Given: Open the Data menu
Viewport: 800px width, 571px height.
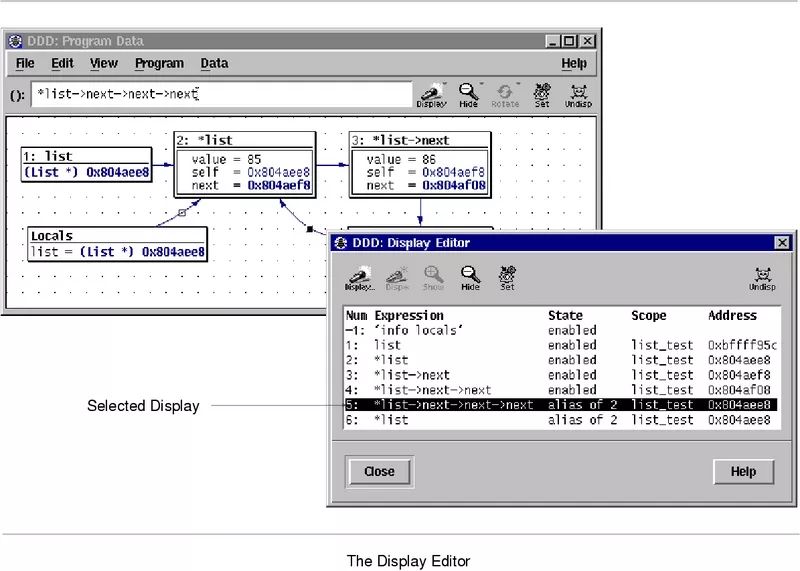Looking at the screenshot, I should (214, 63).
